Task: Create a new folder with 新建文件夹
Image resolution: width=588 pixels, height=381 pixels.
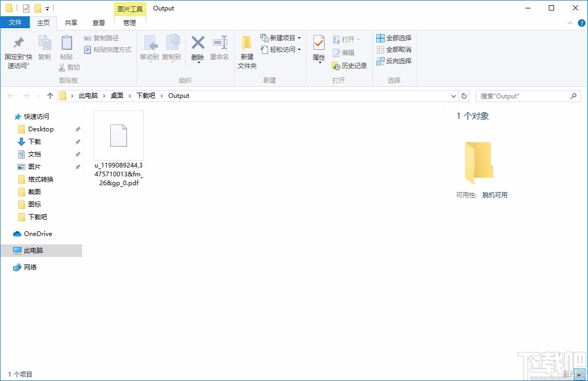Action: coord(247,51)
